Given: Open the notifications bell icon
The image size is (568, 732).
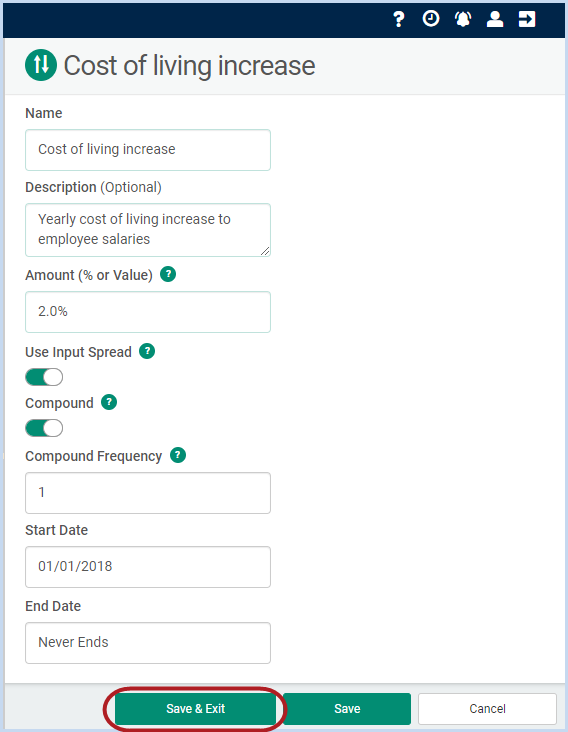Looking at the screenshot, I should pos(463,19).
